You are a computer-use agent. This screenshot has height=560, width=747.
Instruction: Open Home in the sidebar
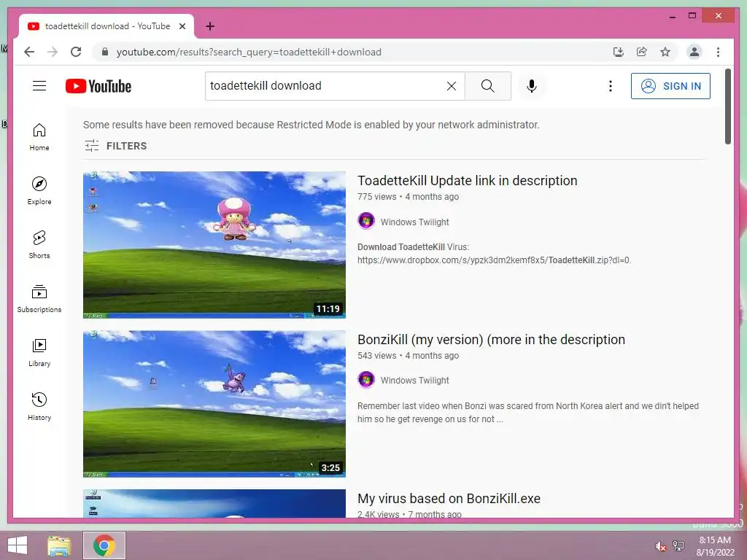click(x=39, y=137)
